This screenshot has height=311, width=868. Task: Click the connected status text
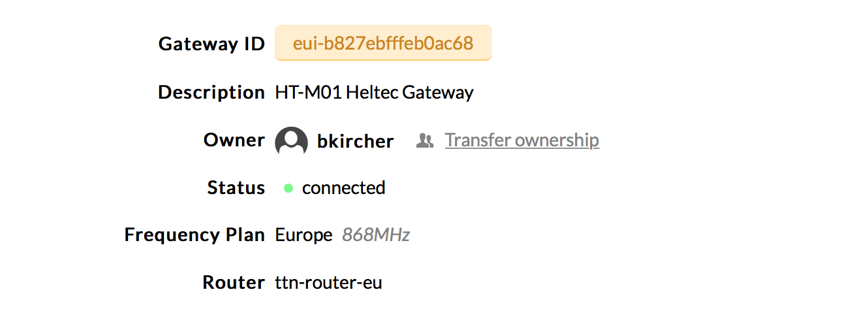click(344, 188)
